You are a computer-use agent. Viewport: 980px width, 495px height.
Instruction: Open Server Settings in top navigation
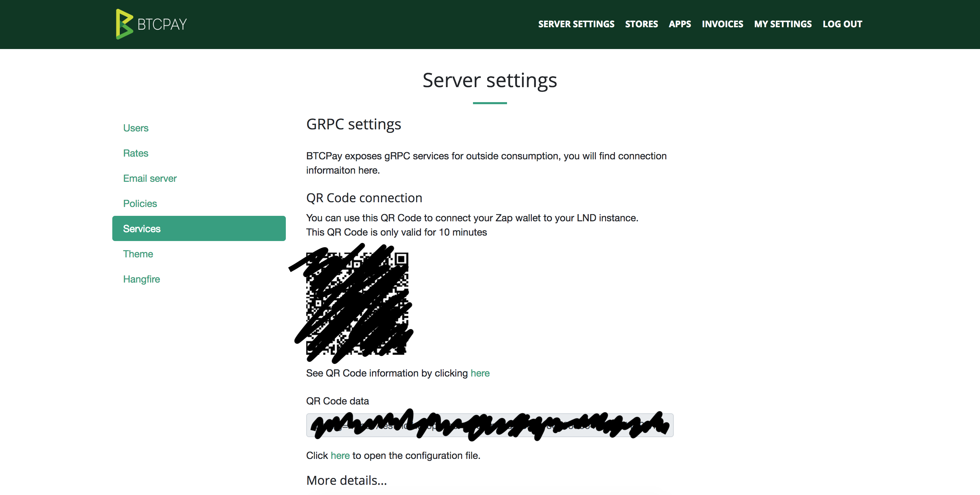[576, 24]
